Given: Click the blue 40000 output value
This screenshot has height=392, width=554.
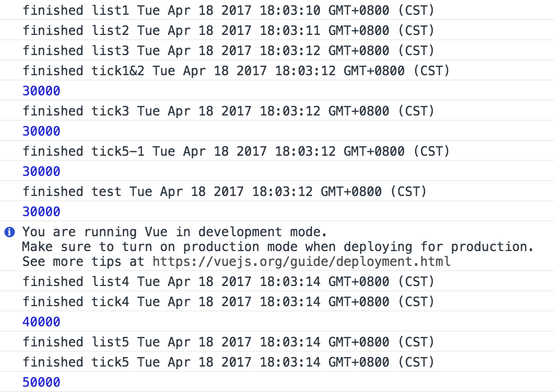Looking at the screenshot, I should click(x=41, y=322).
